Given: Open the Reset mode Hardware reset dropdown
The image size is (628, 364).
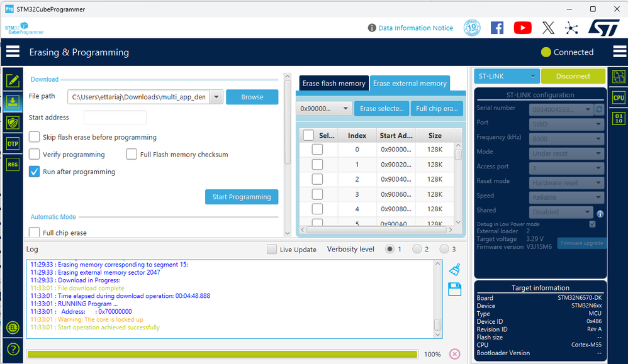Looking at the screenshot, I should (x=566, y=183).
